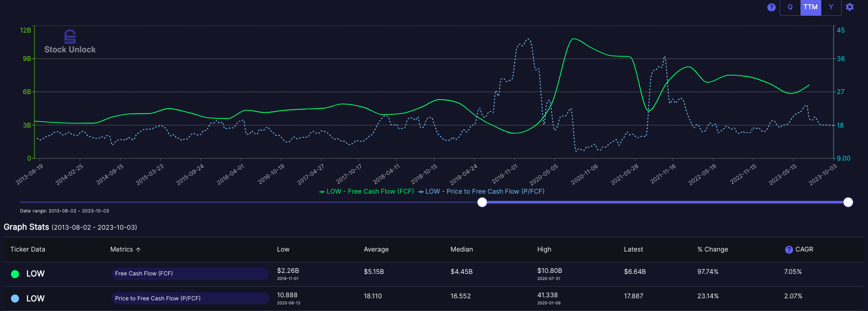Open the help question mark icon
868x311 pixels.
771,7
